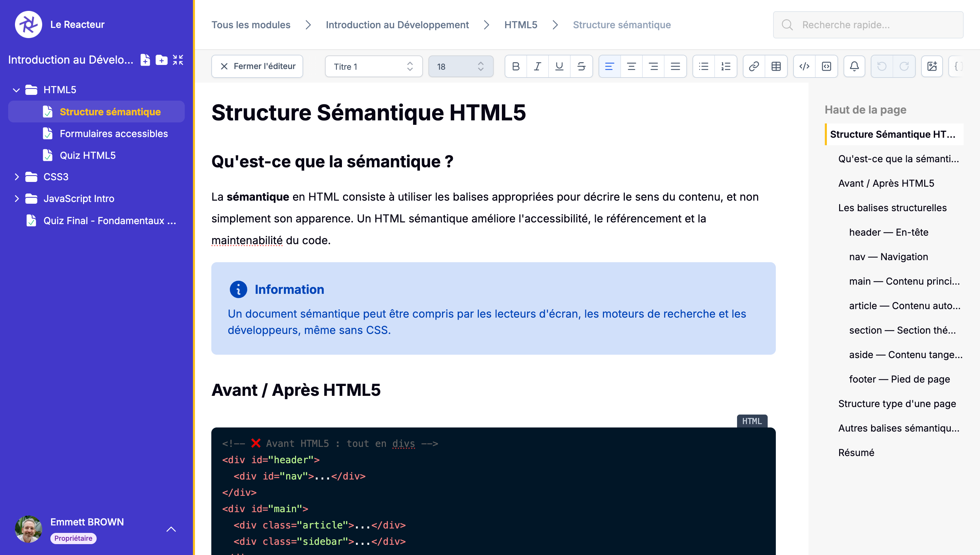Insert a link in the editor
Screen dimensions: 980x555
[754, 66]
